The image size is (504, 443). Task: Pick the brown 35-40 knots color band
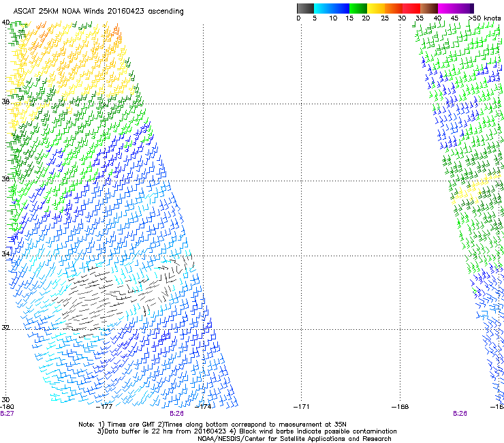429,8
